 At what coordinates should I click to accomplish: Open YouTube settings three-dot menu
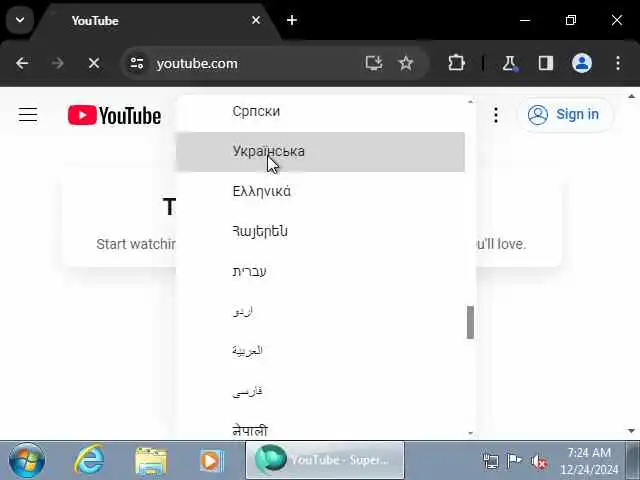[496, 115]
